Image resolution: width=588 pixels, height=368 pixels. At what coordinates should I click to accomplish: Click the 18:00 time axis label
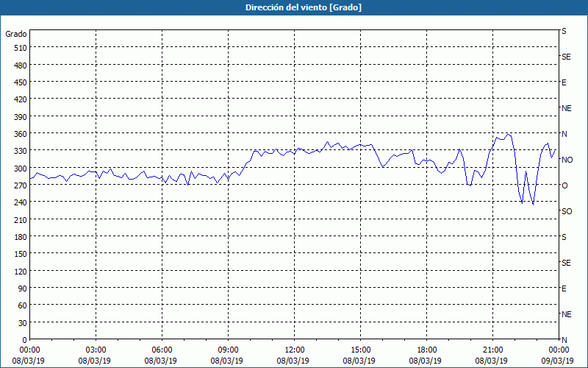pos(427,350)
